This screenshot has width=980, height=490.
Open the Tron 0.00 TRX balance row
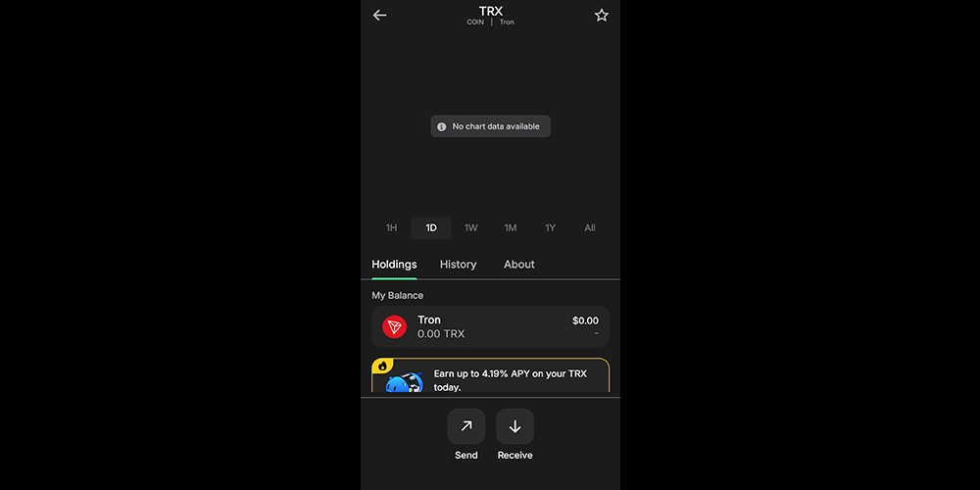point(491,326)
